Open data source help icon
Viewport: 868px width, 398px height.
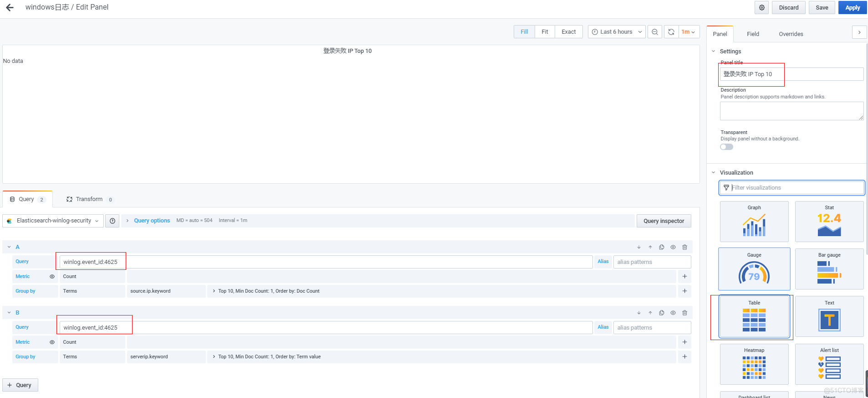[x=112, y=221]
